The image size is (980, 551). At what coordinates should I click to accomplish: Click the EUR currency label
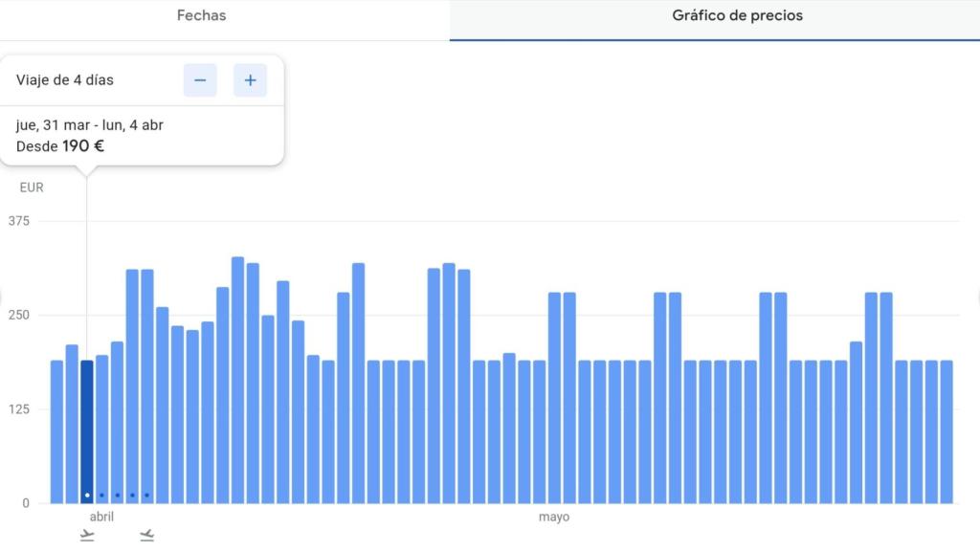[32, 187]
